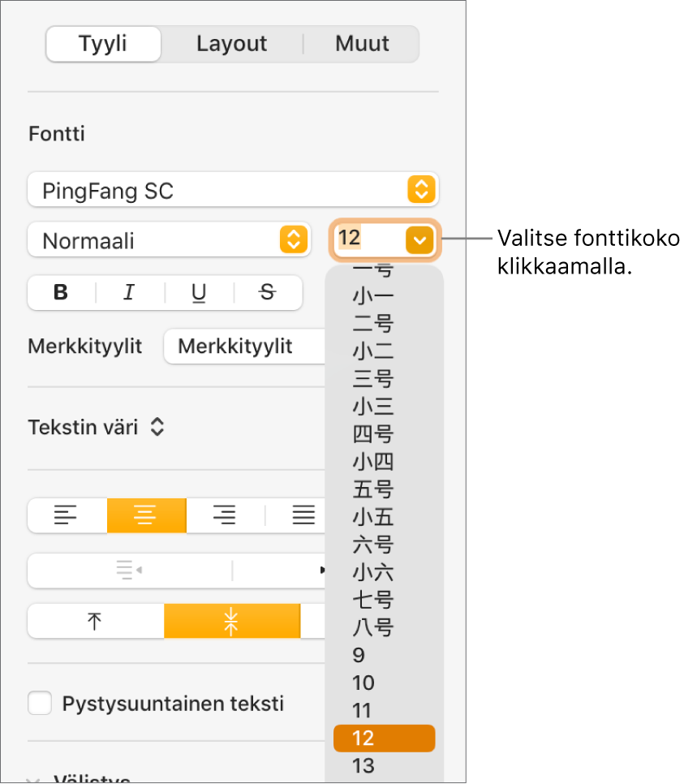This screenshot has width=697, height=784.
Task: Apply bold formatting
Action: [x=60, y=293]
